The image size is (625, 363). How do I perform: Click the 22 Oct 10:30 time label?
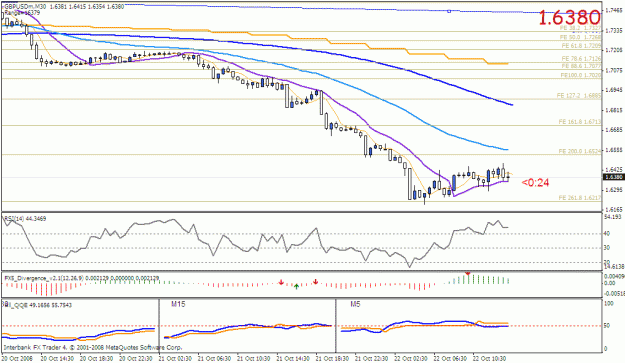(489, 359)
